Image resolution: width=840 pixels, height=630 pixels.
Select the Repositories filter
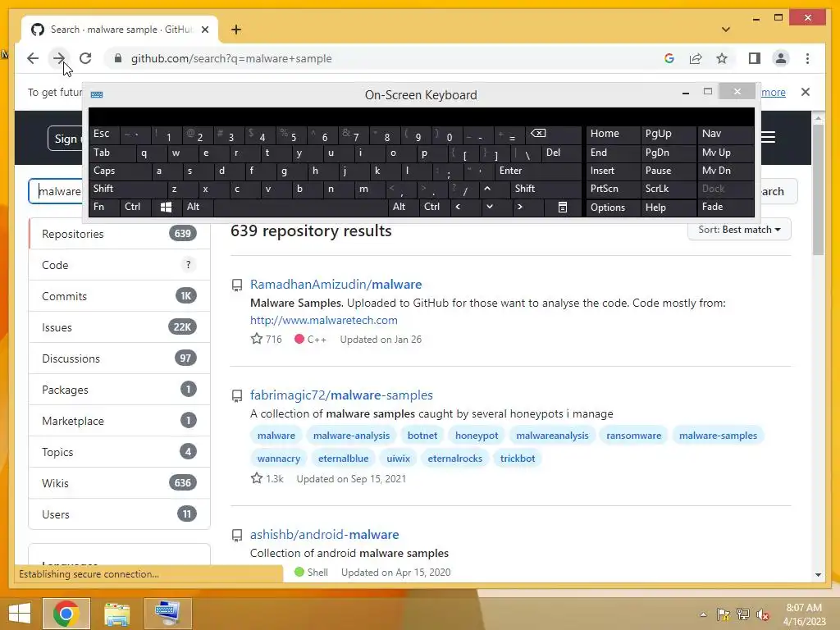[x=120, y=234]
